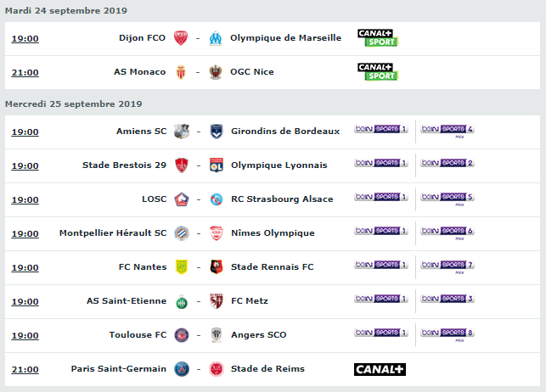Open the 21:00 AS Monaco match time link
This screenshot has width=546, height=392.
(25, 73)
